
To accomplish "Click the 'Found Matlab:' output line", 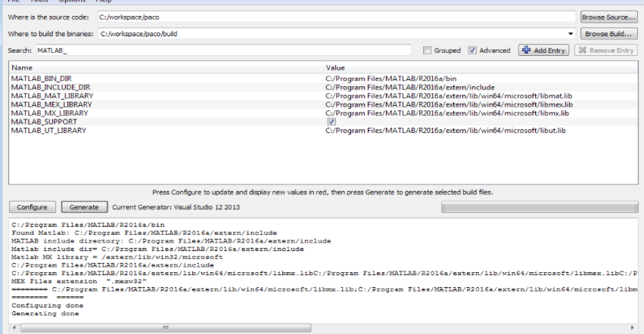I will coord(144,233).
